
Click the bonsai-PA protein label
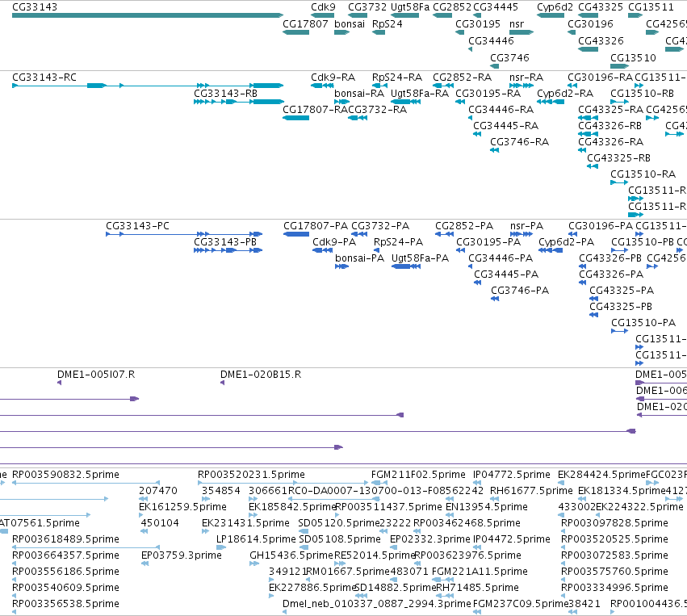(x=360, y=258)
